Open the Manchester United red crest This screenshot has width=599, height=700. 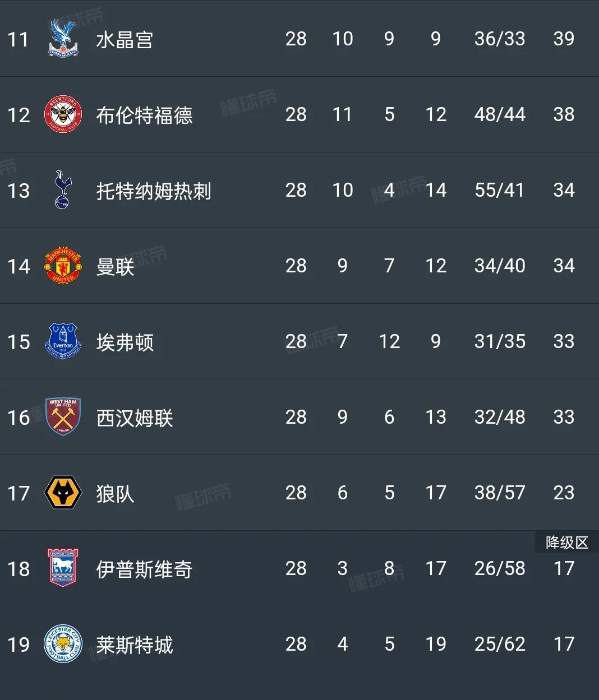(62, 266)
